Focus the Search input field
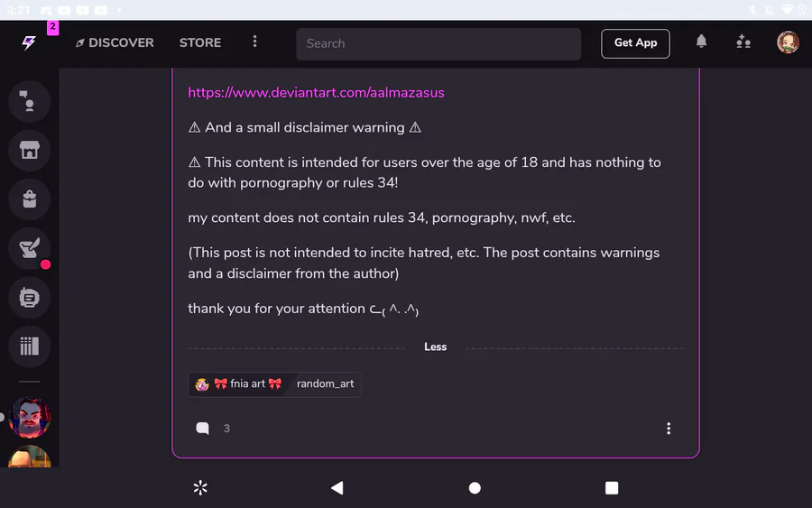The height and width of the screenshot is (508, 812). click(438, 43)
